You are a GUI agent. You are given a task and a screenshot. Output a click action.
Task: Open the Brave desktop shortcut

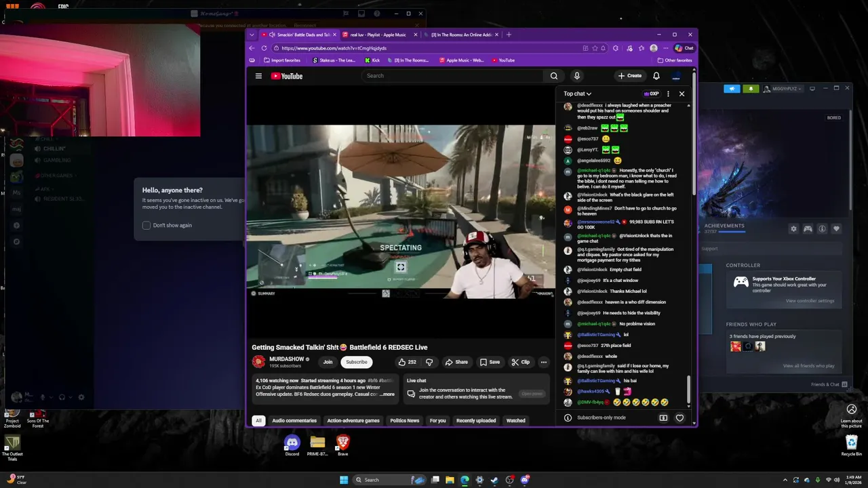[x=343, y=445]
